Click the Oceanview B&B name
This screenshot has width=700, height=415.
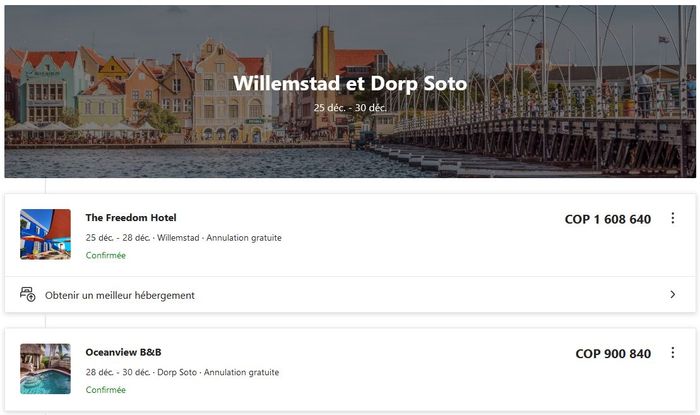pos(123,353)
